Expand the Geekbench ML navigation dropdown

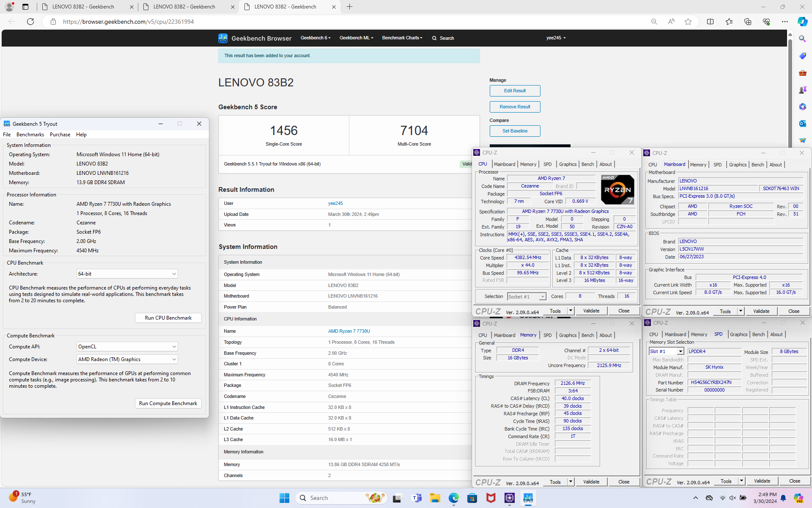(356, 38)
